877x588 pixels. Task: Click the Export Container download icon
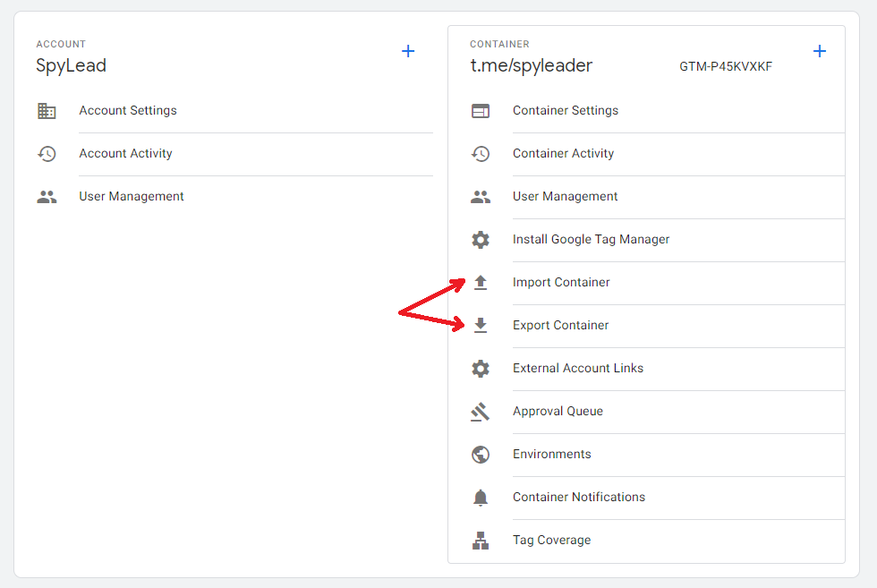481,325
